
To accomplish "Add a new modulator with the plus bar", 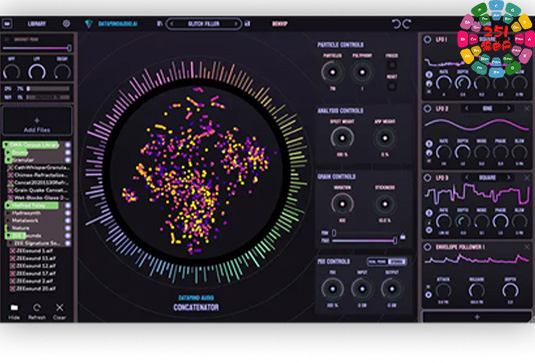I will (x=477, y=317).
